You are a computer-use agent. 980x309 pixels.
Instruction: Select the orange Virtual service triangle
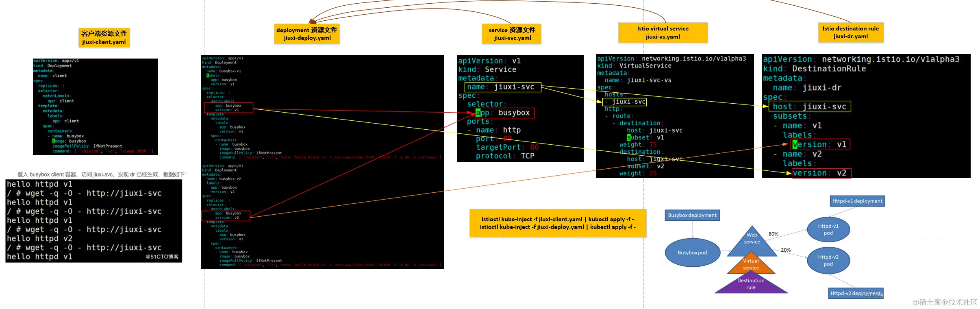pyautogui.click(x=751, y=263)
